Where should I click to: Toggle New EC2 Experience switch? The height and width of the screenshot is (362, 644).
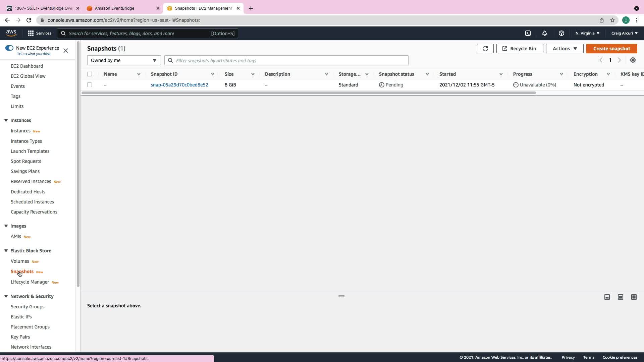coord(9,48)
